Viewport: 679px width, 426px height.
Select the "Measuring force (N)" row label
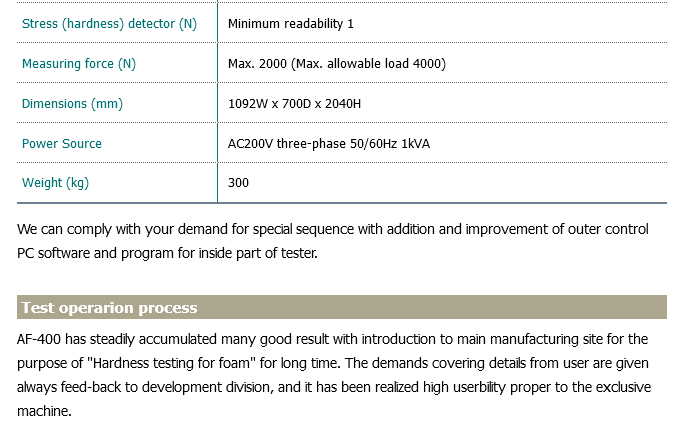pyautogui.click(x=79, y=64)
